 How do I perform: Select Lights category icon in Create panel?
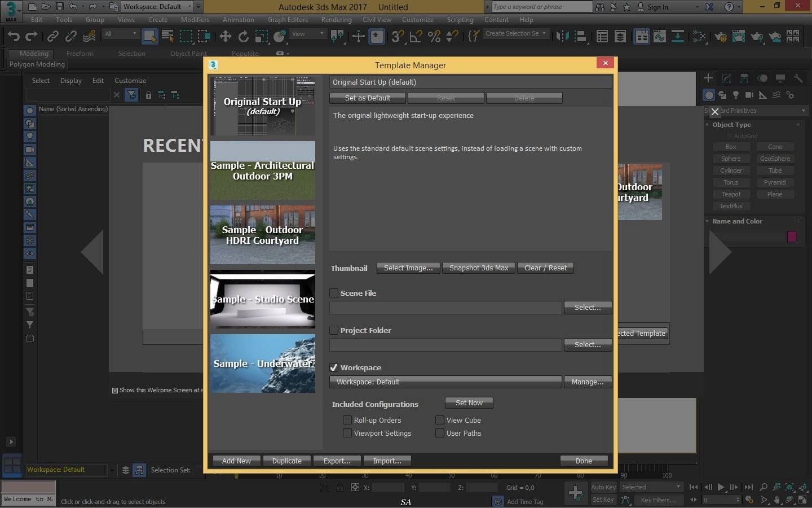pyautogui.click(x=735, y=95)
